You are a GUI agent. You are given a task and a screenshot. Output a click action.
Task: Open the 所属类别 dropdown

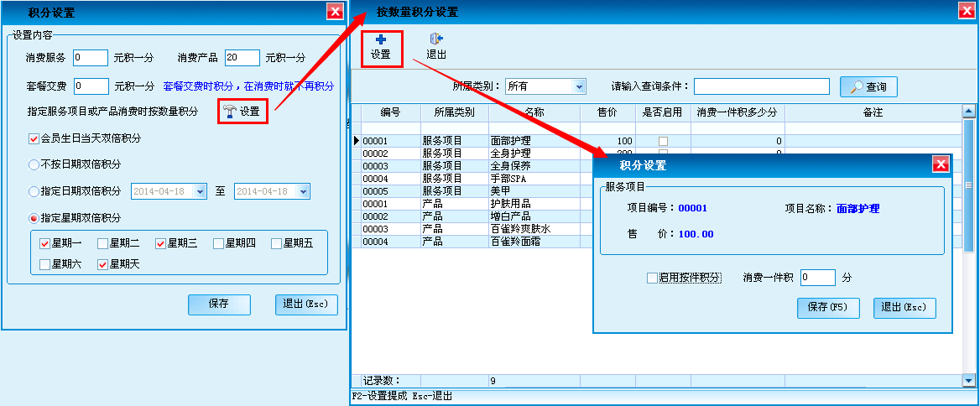(x=578, y=86)
